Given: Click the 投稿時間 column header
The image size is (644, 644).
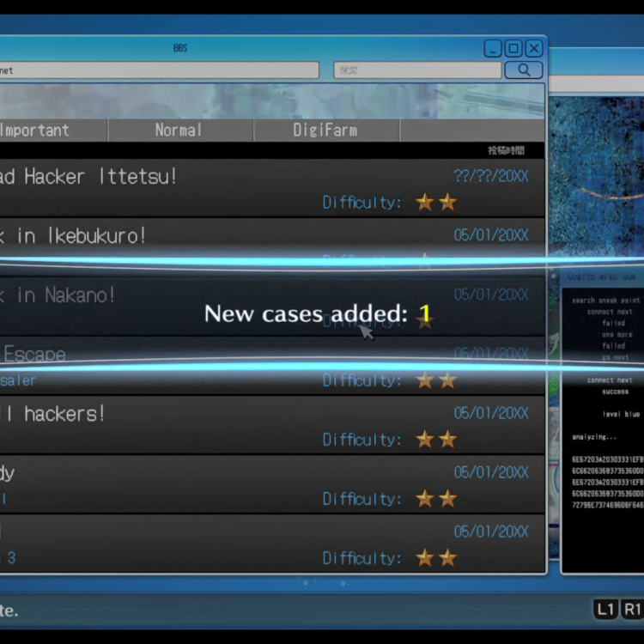Looking at the screenshot, I should 506,150.
